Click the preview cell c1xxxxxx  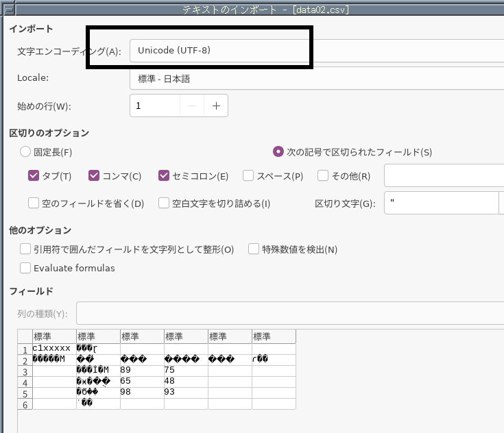[x=54, y=349]
